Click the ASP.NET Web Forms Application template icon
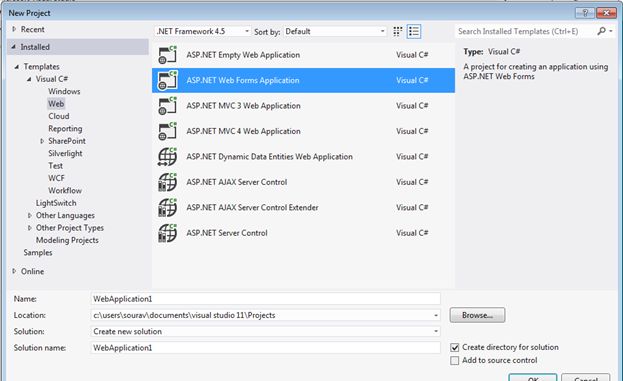The width and height of the screenshot is (623, 381). click(x=167, y=80)
